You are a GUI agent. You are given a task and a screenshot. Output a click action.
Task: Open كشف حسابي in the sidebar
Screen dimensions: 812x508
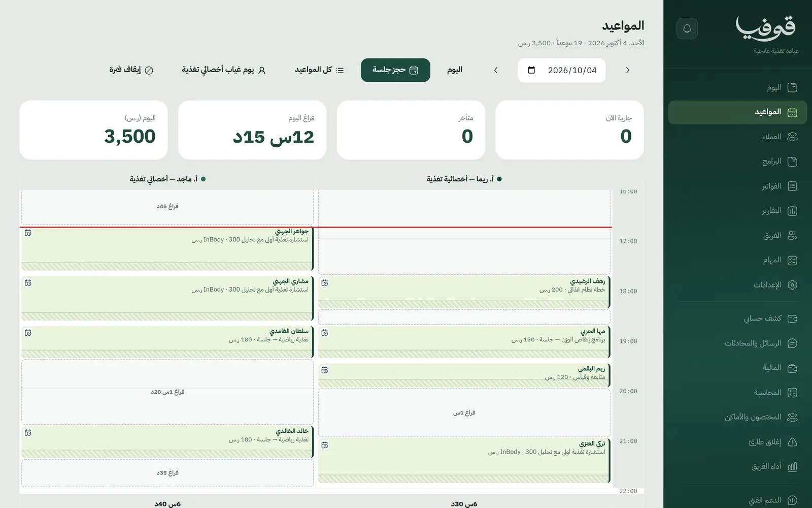click(737, 319)
